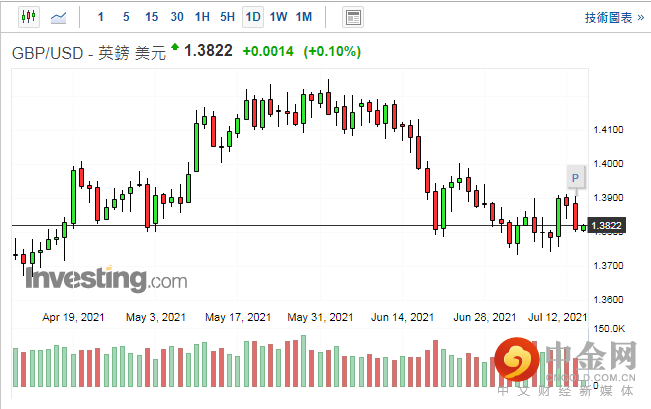Click the Jun 14, 2021 date label
Screen dimensions: 651x409
click(400, 317)
